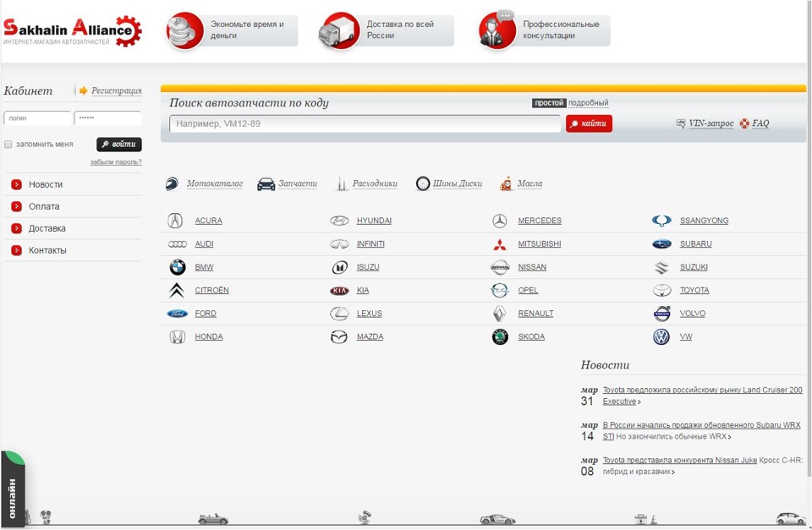This screenshot has height=530, width=812.
Task: Focus the part code search field
Action: tap(365, 123)
